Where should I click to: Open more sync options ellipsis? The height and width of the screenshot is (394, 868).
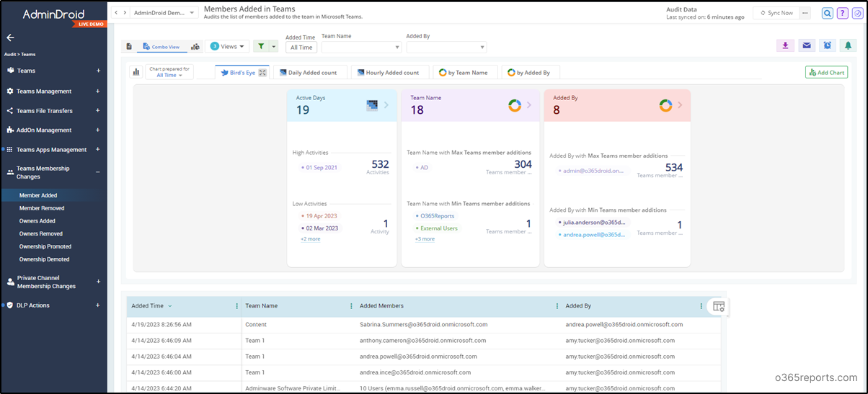pyautogui.click(x=805, y=13)
